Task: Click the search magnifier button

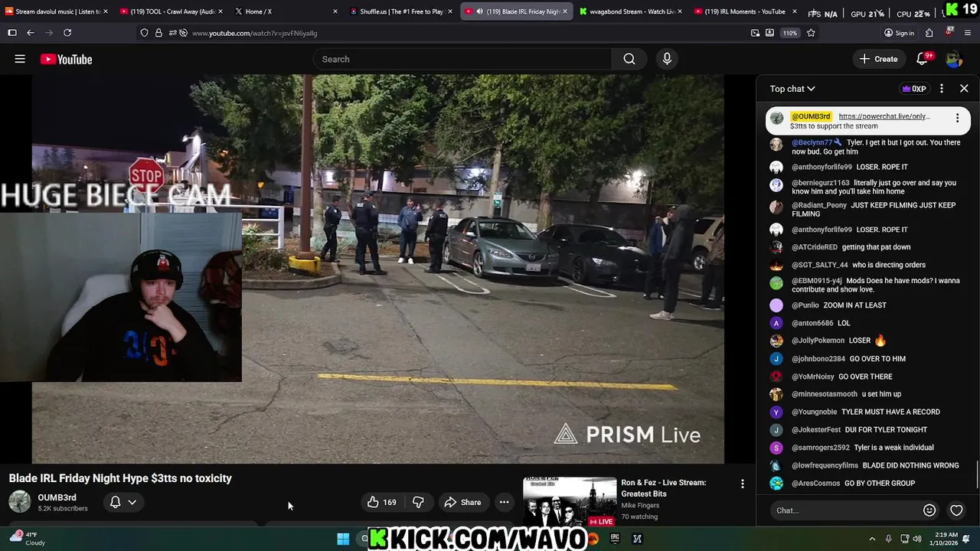Action: coord(629,59)
